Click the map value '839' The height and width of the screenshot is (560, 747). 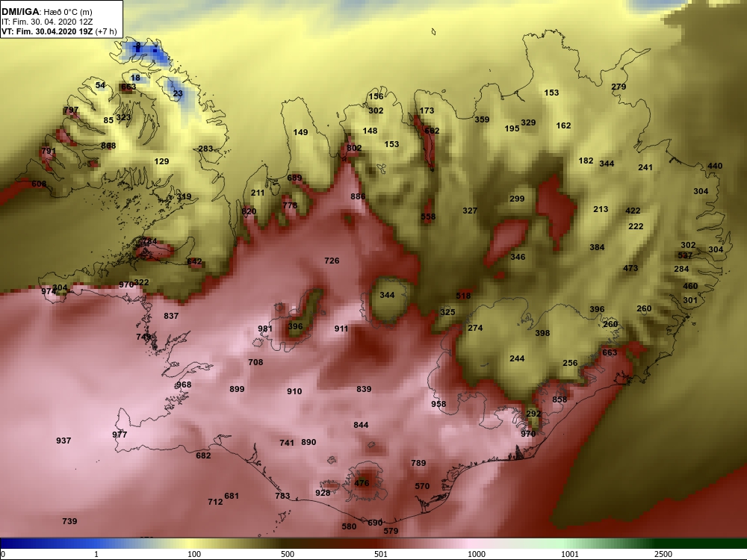[x=364, y=389]
